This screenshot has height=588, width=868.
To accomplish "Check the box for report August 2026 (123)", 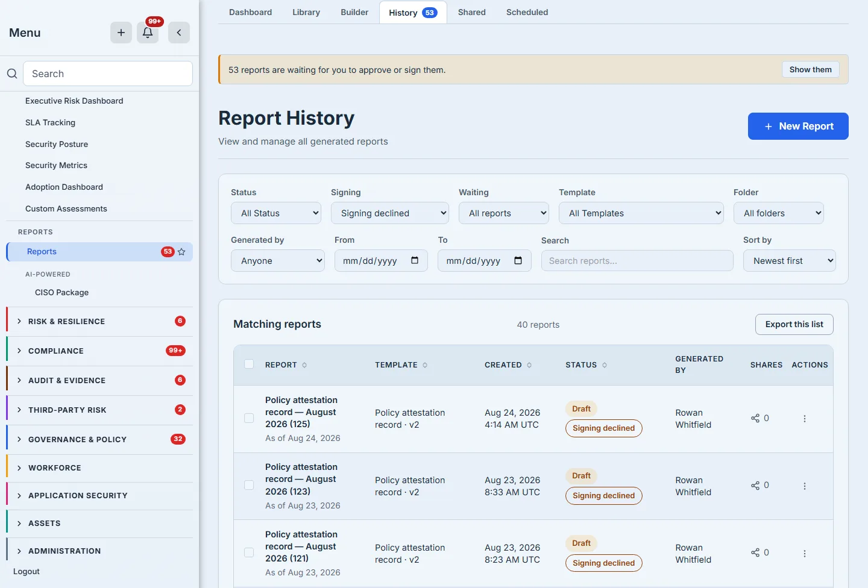I will pyautogui.click(x=249, y=485).
